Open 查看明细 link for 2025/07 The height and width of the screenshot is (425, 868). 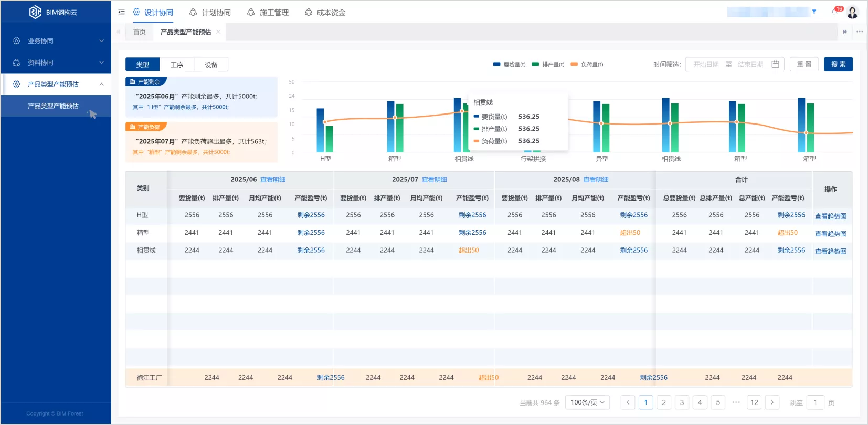point(435,179)
